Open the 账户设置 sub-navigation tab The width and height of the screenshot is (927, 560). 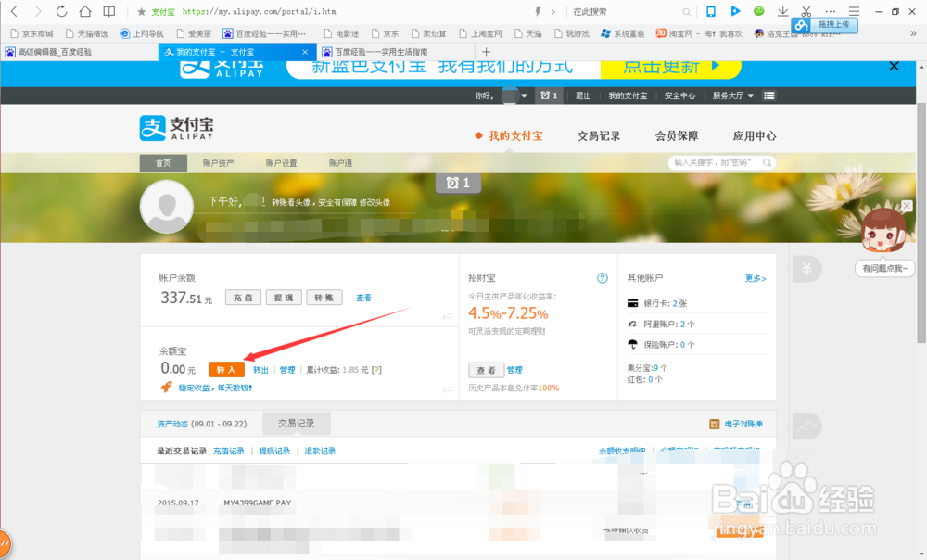point(282,163)
